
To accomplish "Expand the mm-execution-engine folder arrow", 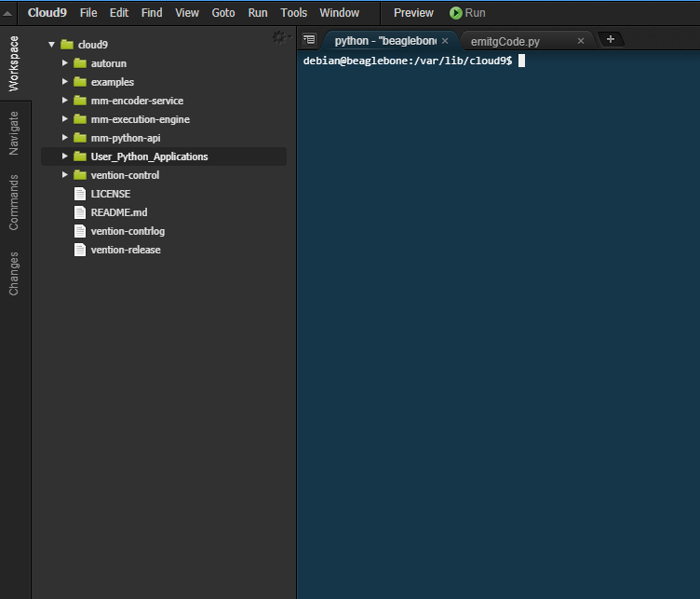I will (x=65, y=119).
